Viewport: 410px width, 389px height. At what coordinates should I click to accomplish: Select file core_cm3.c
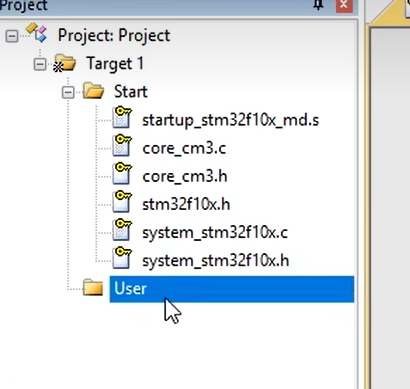click(x=184, y=148)
